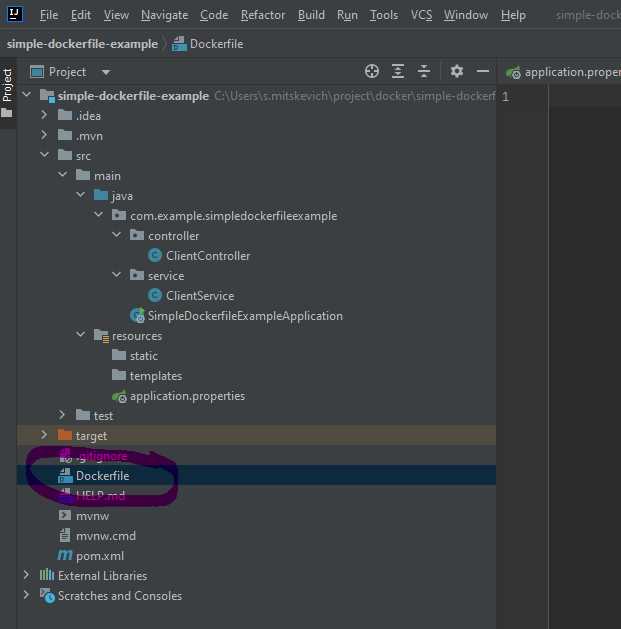Viewport: 621px width, 629px height.
Task: Click the Project view window icon
Action: click(x=37, y=72)
